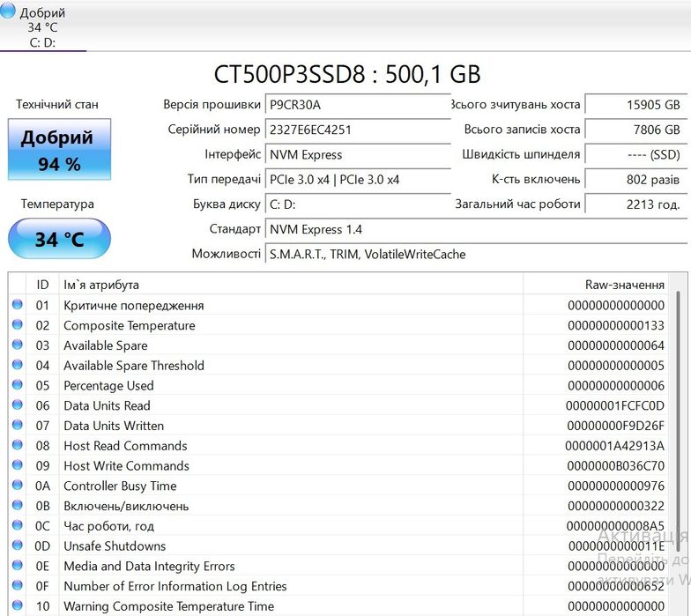Select the Data Units Read attribute name
The height and width of the screenshot is (616, 691).
click(107, 405)
